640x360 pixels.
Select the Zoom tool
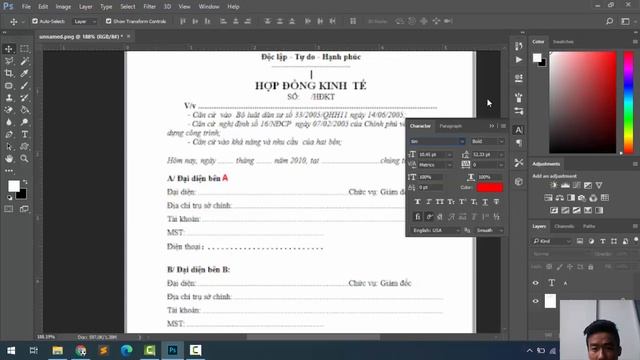(24, 158)
